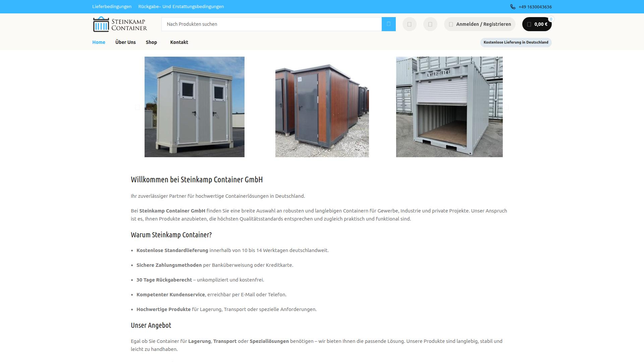Click the first round icon button after the search bar
This screenshot has height=362, width=644.
click(x=409, y=24)
